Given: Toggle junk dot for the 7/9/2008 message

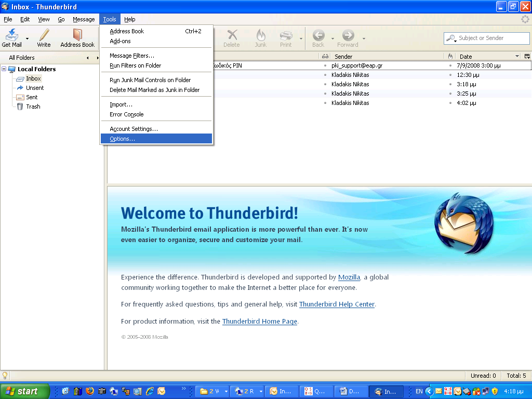Looking at the screenshot, I should point(450,65).
